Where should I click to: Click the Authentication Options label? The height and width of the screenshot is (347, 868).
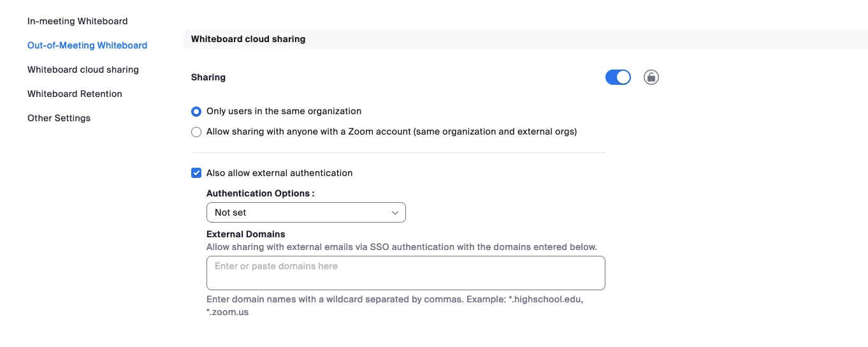pyautogui.click(x=261, y=193)
